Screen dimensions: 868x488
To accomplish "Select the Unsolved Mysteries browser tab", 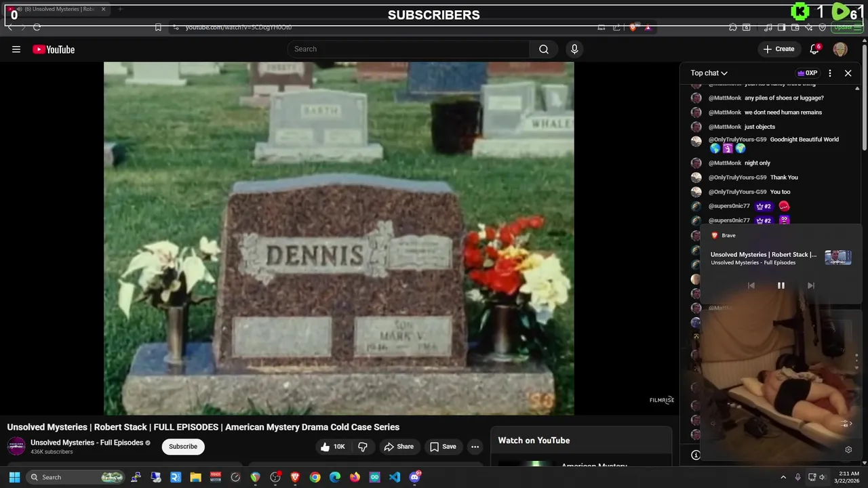I will point(58,9).
